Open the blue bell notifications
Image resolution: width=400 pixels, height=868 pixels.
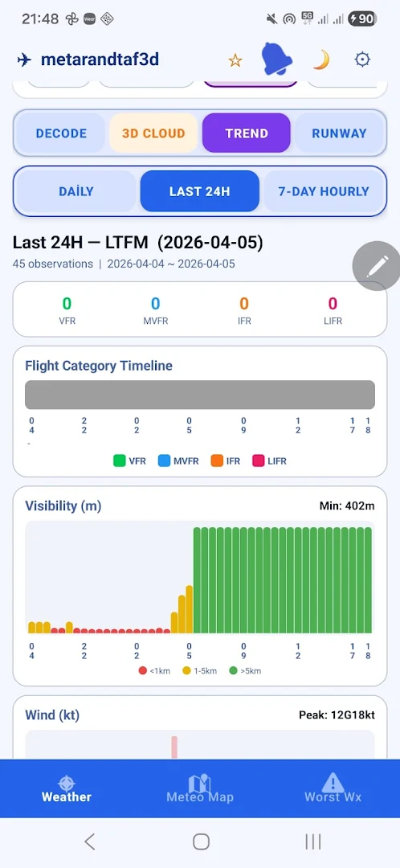click(x=275, y=59)
